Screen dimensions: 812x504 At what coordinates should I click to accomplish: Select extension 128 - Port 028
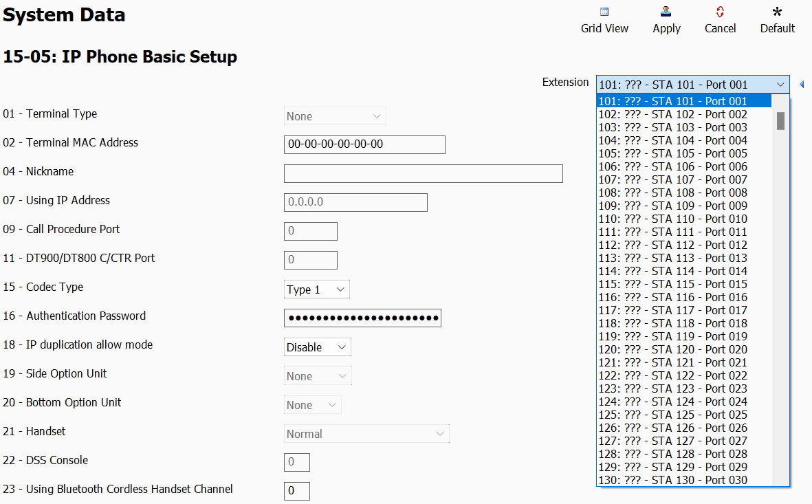point(684,454)
